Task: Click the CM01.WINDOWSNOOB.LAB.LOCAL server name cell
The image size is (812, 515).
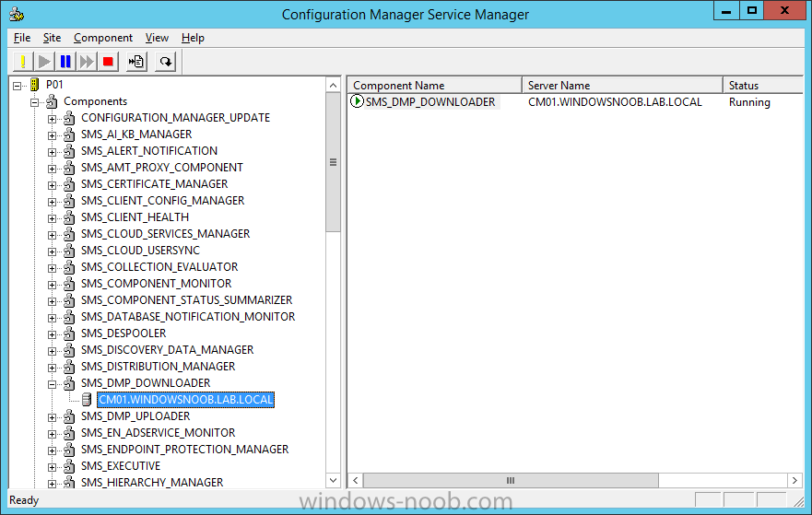Action: tap(615, 102)
